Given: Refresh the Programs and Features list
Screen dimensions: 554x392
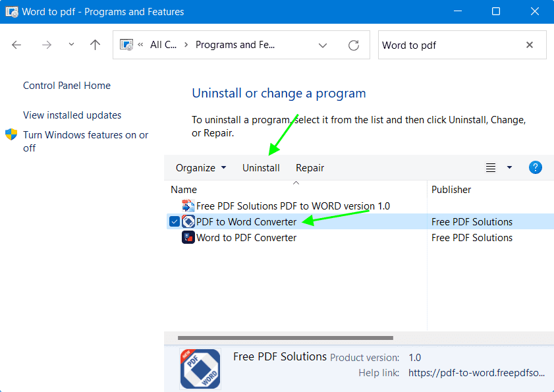Looking at the screenshot, I should 354,45.
